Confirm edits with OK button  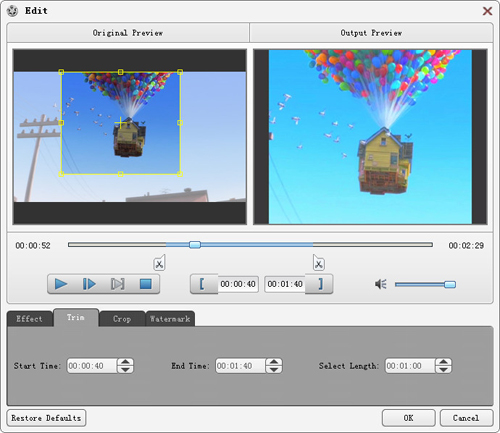[x=409, y=418]
